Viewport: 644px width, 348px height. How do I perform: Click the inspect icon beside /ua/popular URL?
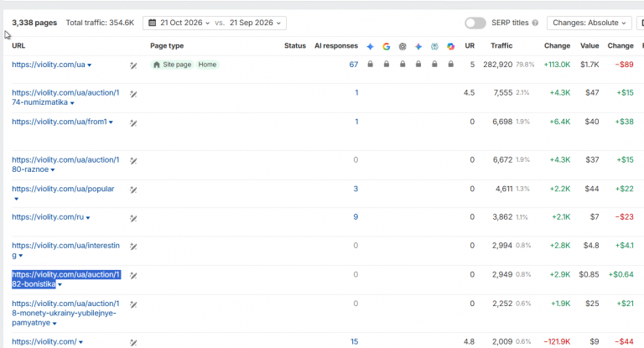133,190
